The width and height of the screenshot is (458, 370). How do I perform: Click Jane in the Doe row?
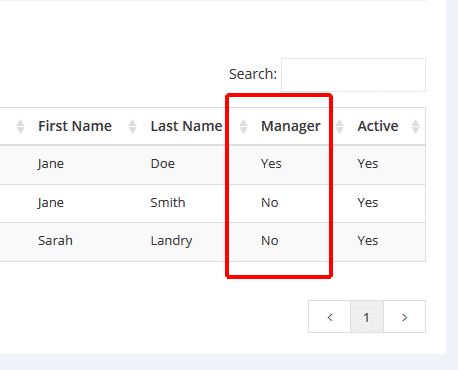point(51,164)
